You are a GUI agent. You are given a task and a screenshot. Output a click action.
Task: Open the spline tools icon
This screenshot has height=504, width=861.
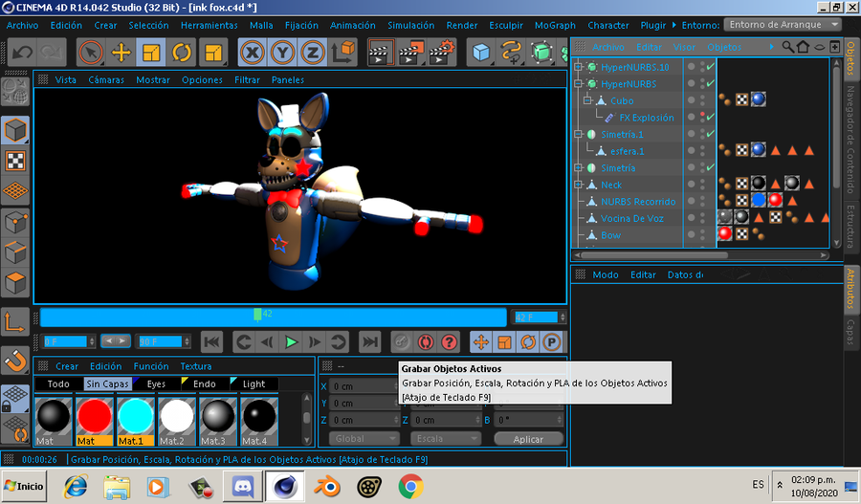tap(511, 53)
